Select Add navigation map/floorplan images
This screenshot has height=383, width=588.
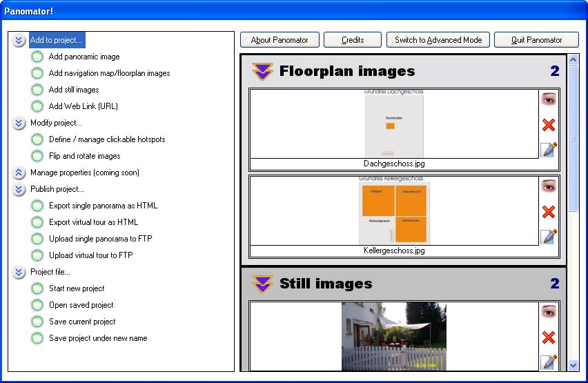coord(109,73)
